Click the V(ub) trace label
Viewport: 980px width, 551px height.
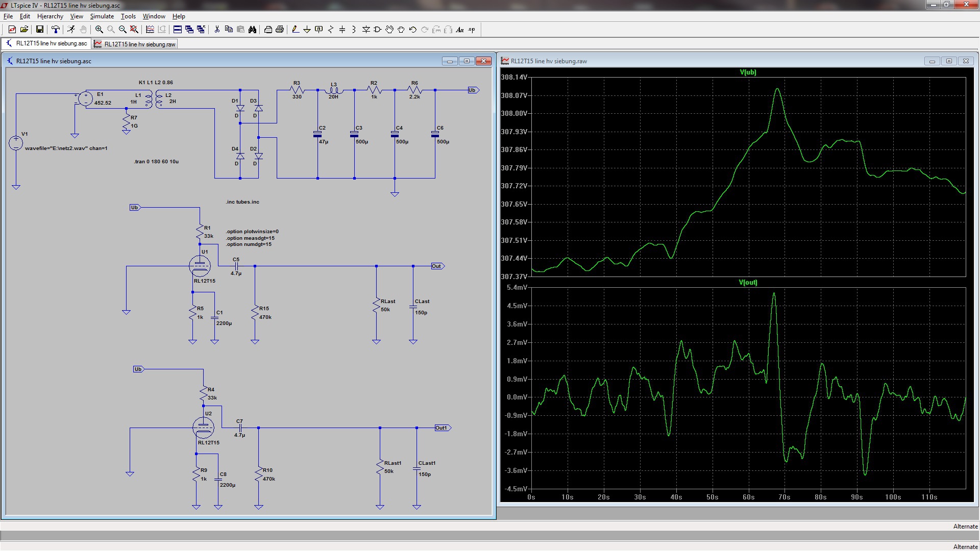[748, 72]
